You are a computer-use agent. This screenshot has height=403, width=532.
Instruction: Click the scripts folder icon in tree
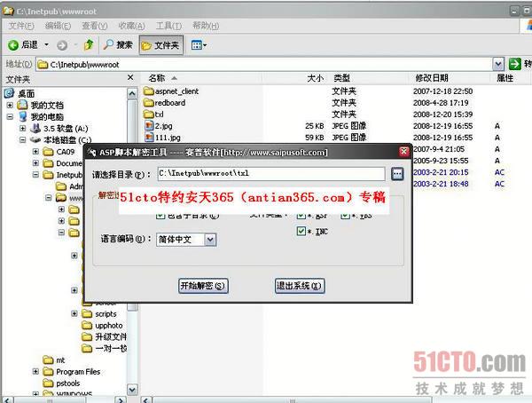point(87,313)
